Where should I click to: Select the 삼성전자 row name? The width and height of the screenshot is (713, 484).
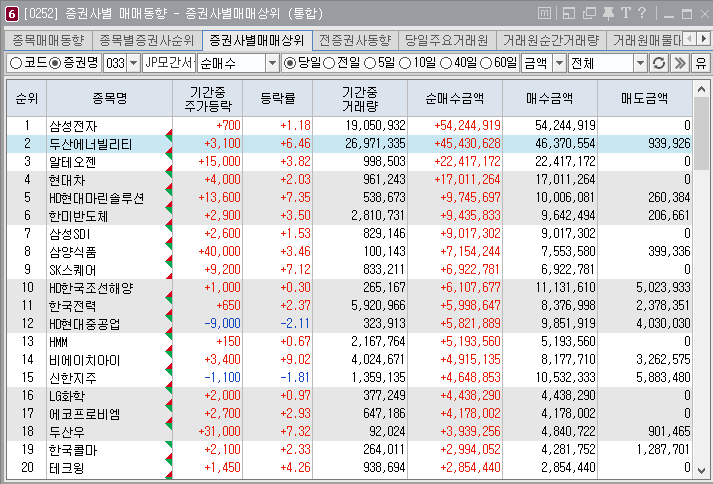pos(73,126)
